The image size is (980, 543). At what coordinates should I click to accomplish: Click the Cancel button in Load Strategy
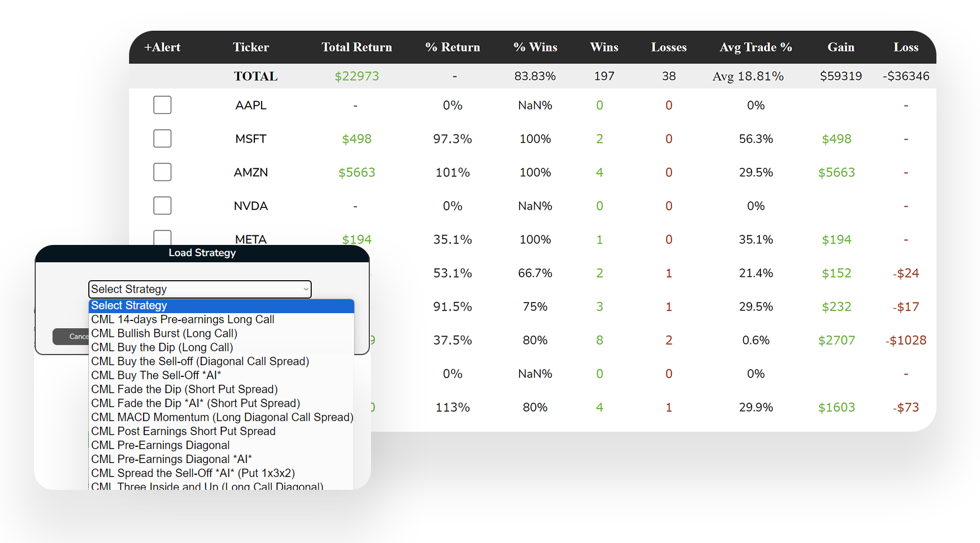pos(71,337)
